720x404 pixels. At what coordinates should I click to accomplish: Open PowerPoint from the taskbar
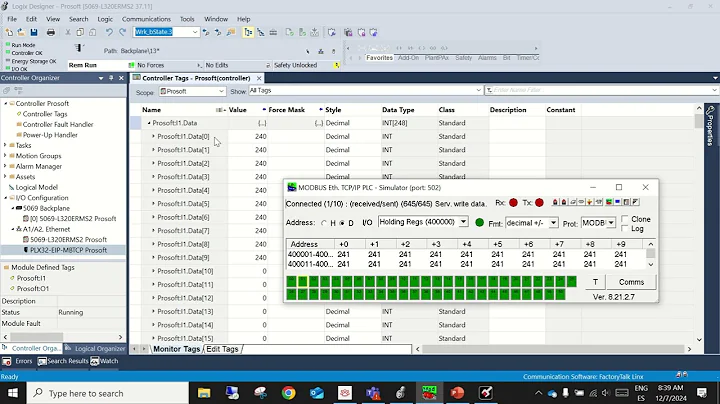[457, 393]
